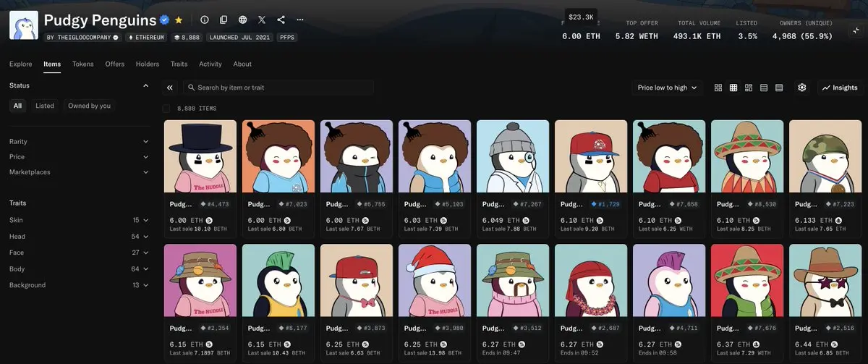Screen dimensions: 868x364
Task: Click the copy icon in the header
Action: 224,20
